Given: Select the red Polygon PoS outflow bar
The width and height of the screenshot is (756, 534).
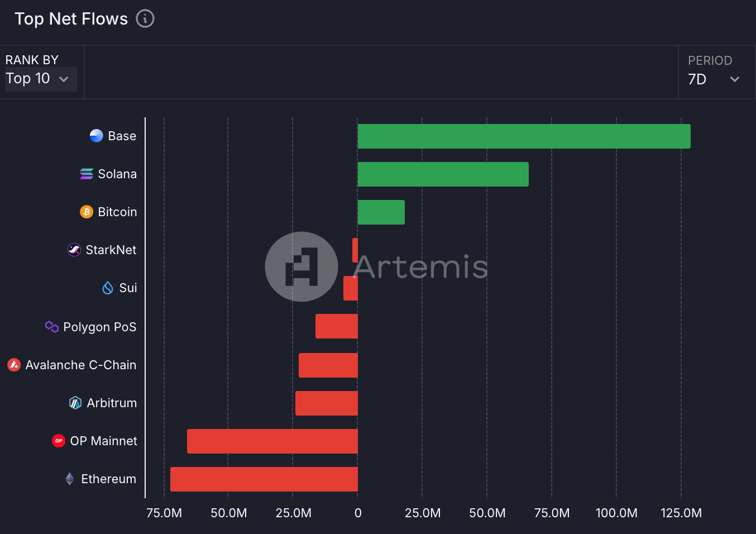Looking at the screenshot, I should (337, 326).
